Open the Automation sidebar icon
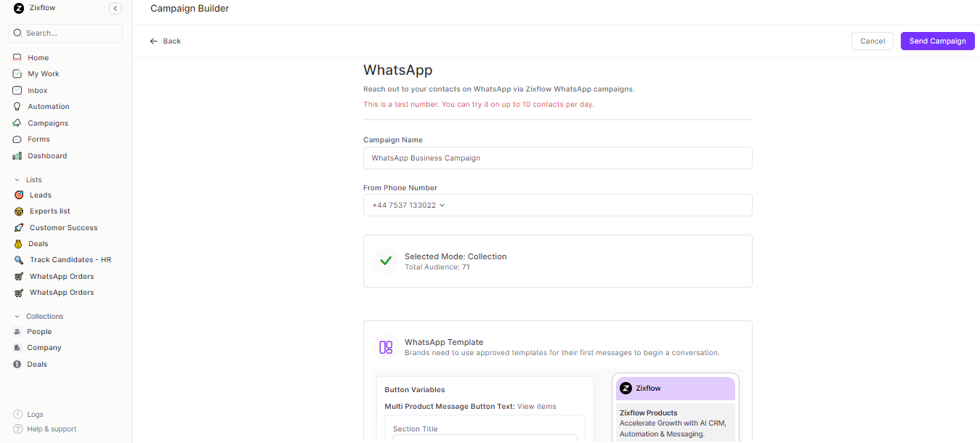Screen dimensions: 980x443 tap(17, 106)
